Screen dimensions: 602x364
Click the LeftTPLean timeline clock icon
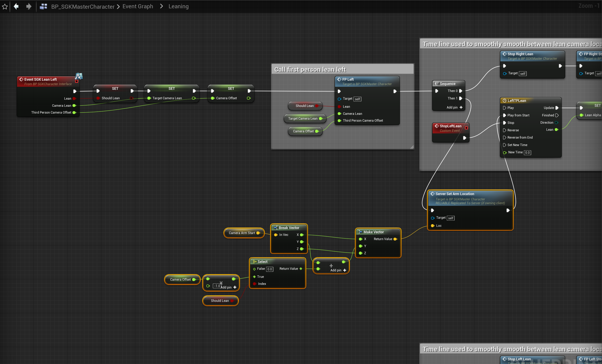point(504,100)
